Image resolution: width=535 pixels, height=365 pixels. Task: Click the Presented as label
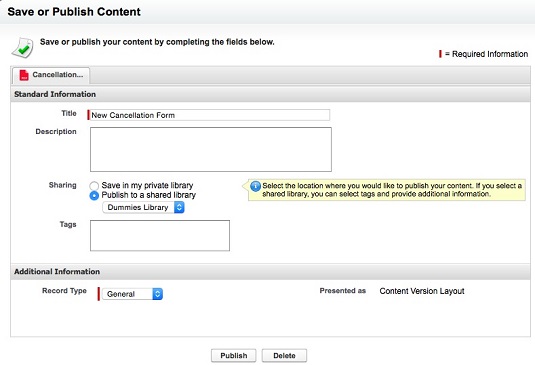tap(343, 291)
